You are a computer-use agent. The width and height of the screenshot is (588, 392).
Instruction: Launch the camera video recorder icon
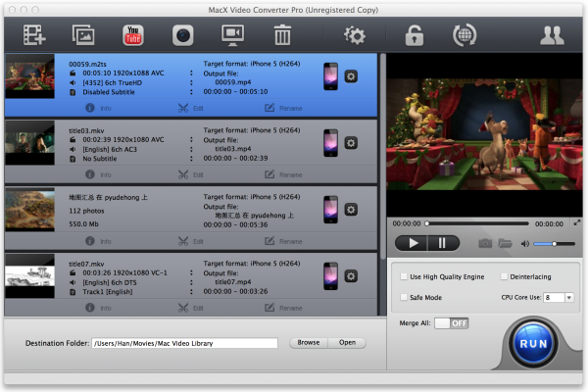coord(182,35)
